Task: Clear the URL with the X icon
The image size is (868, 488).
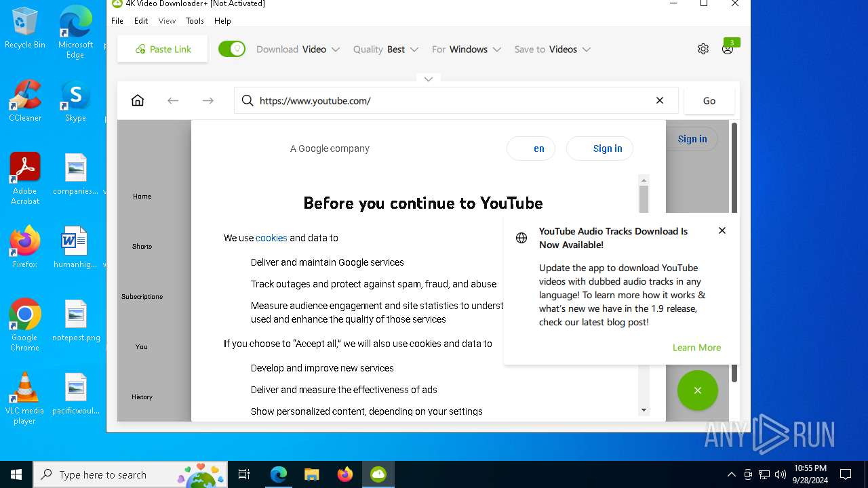Action: [660, 100]
